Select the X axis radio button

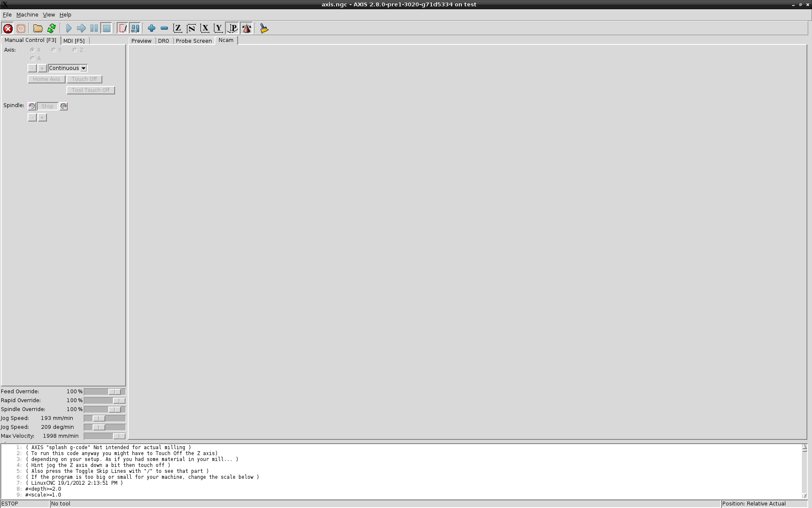pos(33,50)
